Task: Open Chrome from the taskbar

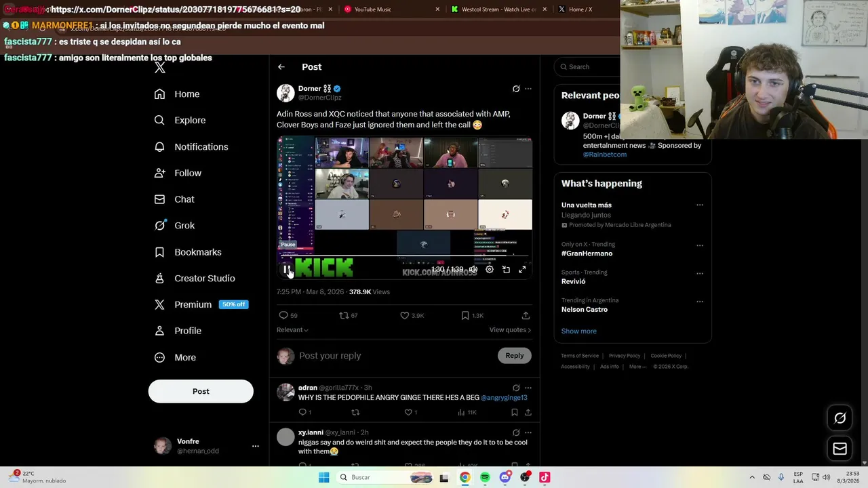Action: pos(465,478)
